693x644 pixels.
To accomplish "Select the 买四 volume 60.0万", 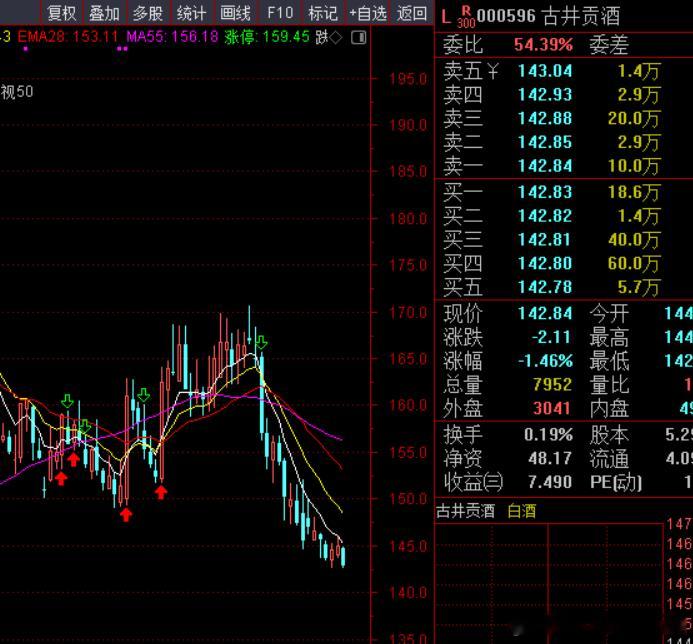I will (x=633, y=264).
